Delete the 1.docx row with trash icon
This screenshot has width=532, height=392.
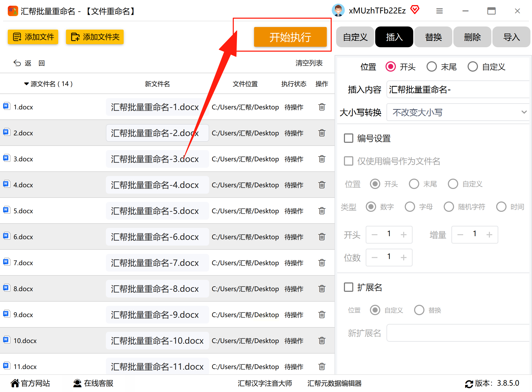322,107
